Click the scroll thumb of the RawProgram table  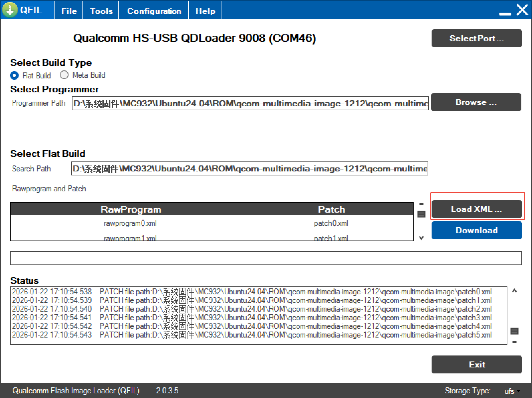[421, 214]
